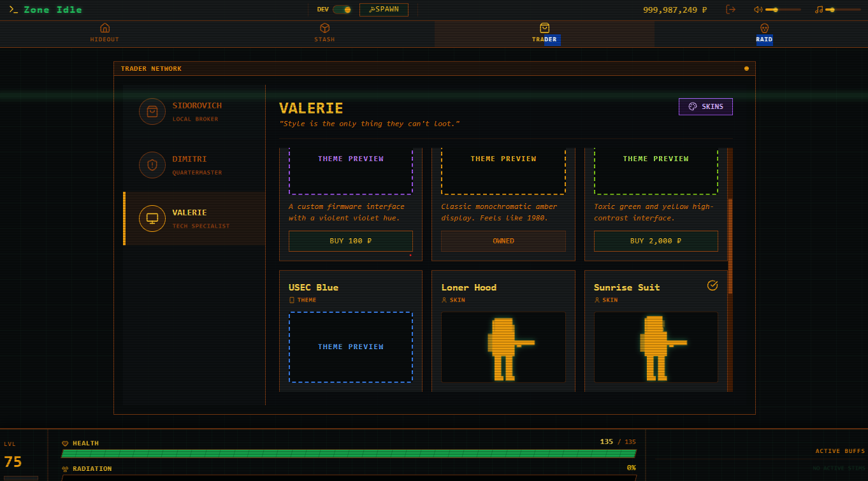Click the Loner Hood skin preview image
868x481 pixels.
[x=503, y=347]
